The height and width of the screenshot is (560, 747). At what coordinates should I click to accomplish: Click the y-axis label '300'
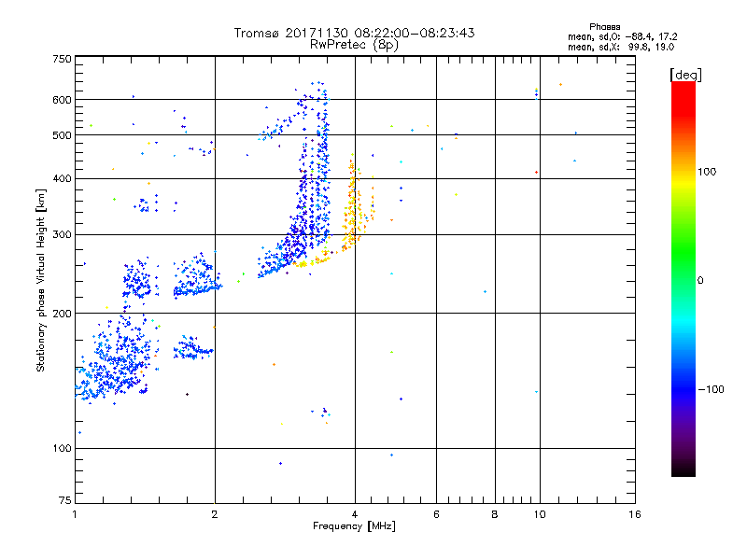coord(62,235)
